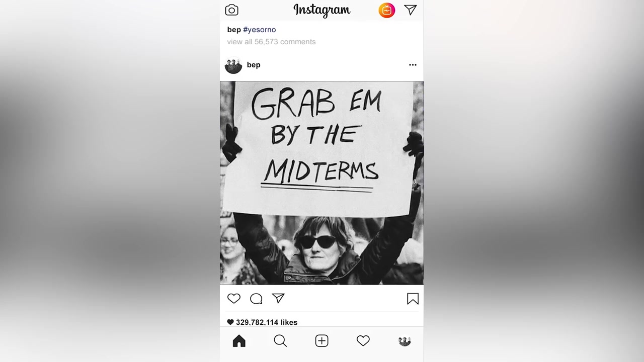644x362 pixels.
Task: Like the post with heart icon
Action: click(x=234, y=299)
